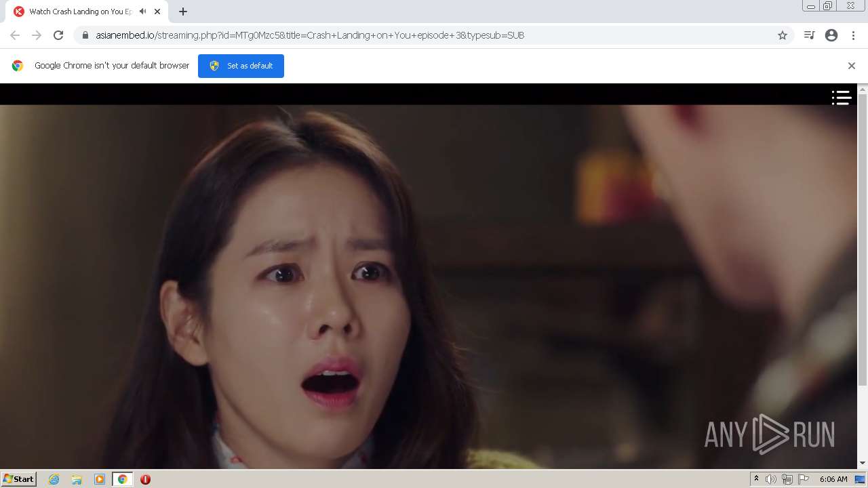The width and height of the screenshot is (868, 488).
Task: Open a new browser tab
Action: pyautogui.click(x=183, y=12)
